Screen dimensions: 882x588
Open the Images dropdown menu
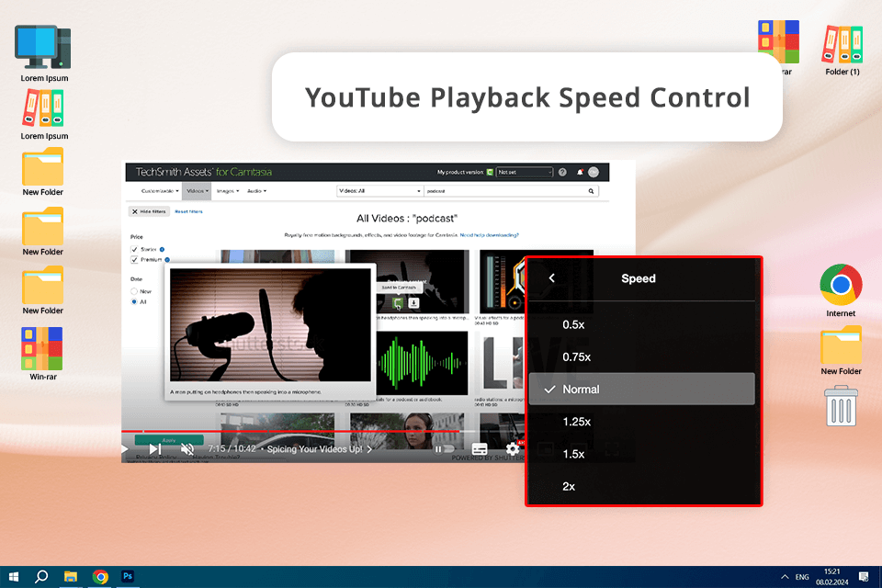click(x=228, y=191)
